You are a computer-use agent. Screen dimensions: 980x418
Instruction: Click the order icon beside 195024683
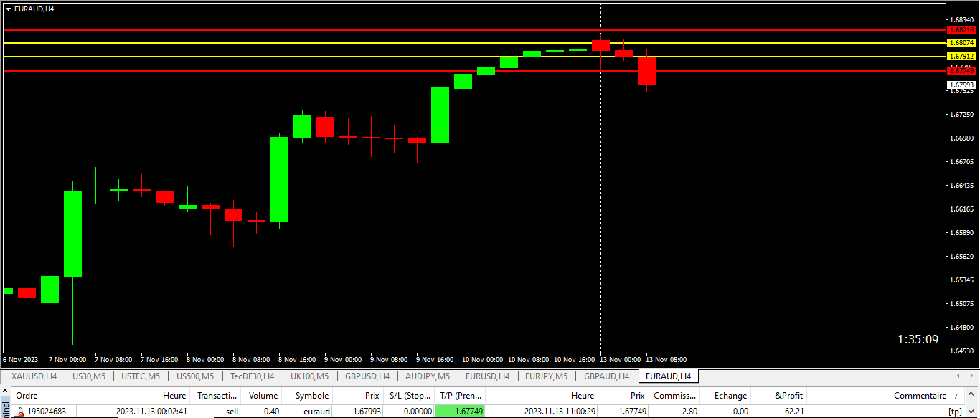[19, 412]
